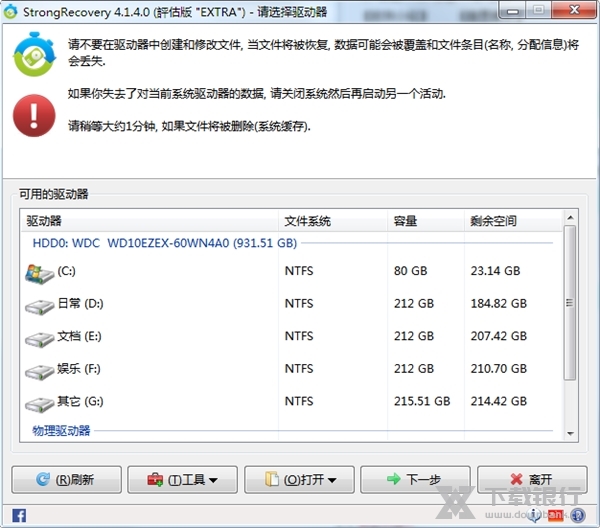Image resolution: width=600 pixels, height=528 pixels.
Task: Select the 物理驱动器 group header
Action: 61,431
